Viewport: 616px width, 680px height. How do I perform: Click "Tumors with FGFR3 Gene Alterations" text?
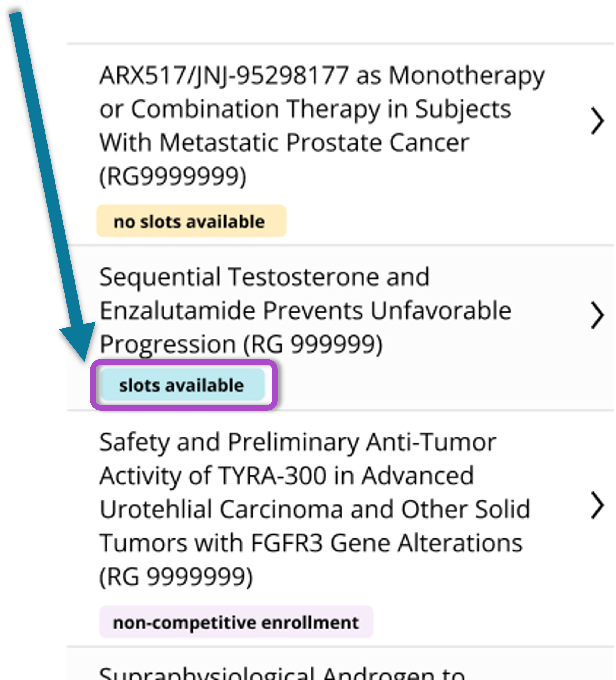coord(311,543)
